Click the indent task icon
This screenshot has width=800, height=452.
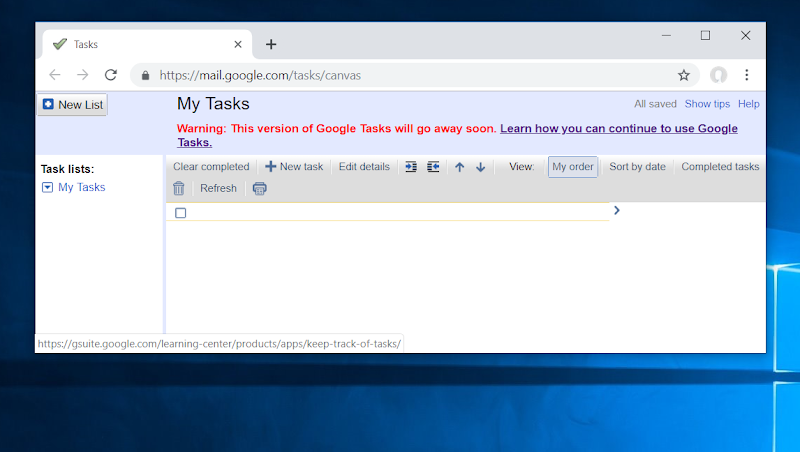tap(411, 167)
